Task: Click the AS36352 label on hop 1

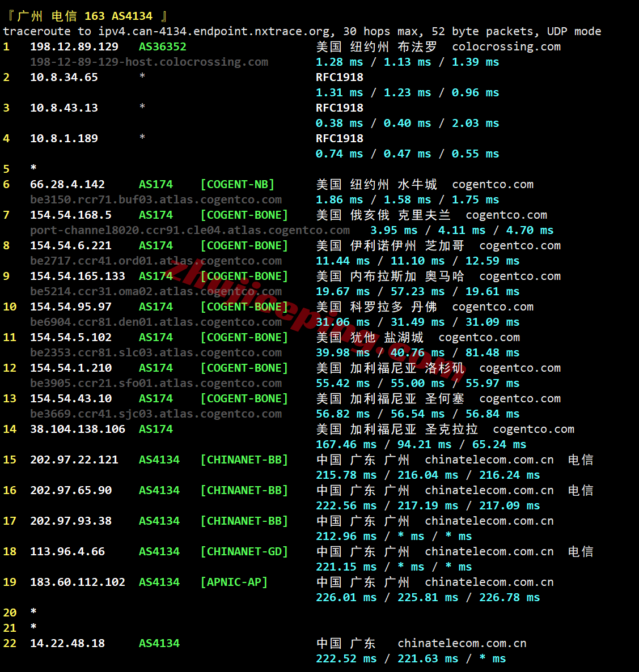Action: [162, 46]
